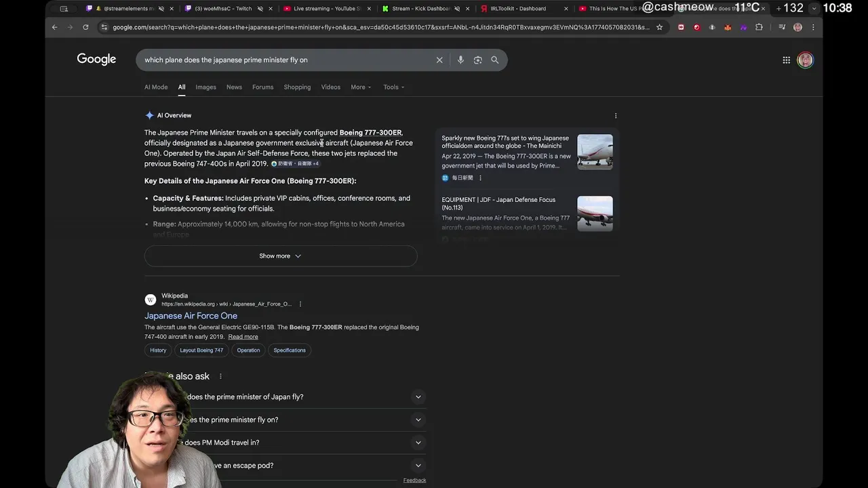Viewport: 868px width, 488px height.
Task: Open options beside the 毎日新聞 source
Action: click(x=480, y=178)
